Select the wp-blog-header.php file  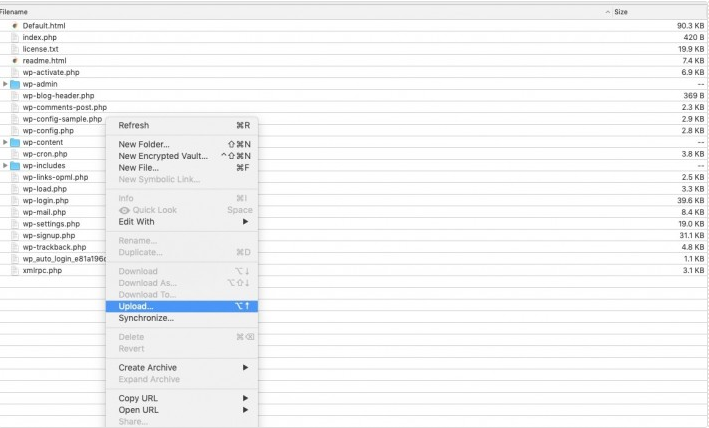click(x=58, y=96)
